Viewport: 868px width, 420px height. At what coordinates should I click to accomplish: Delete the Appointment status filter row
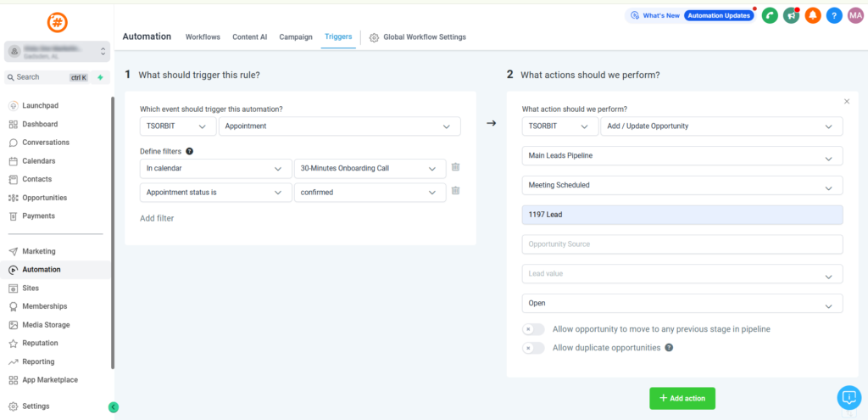tap(455, 191)
